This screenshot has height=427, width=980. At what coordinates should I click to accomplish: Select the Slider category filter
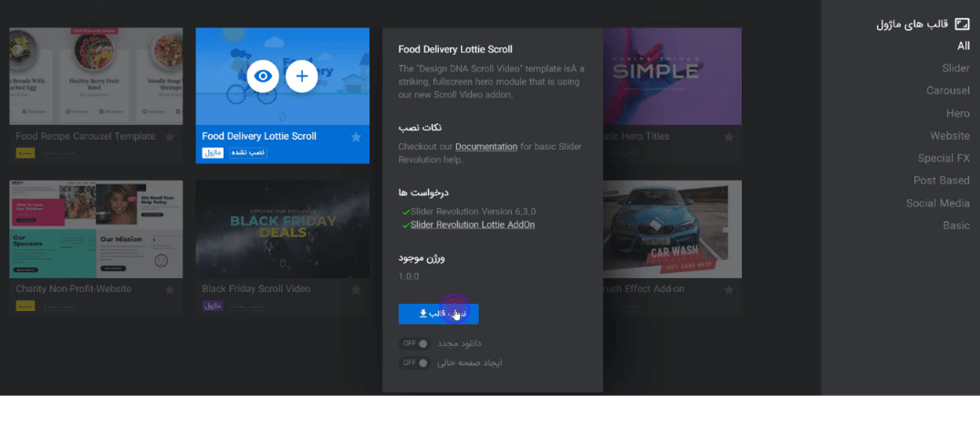(955, 68)
